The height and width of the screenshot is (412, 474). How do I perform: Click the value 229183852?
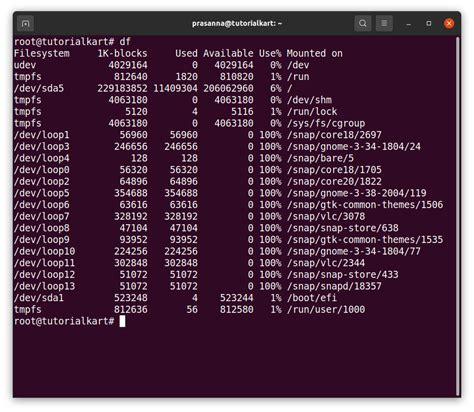tap(122, 88)
